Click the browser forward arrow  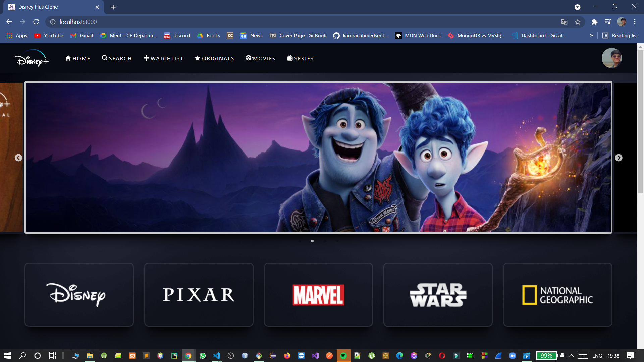[22, 22]
